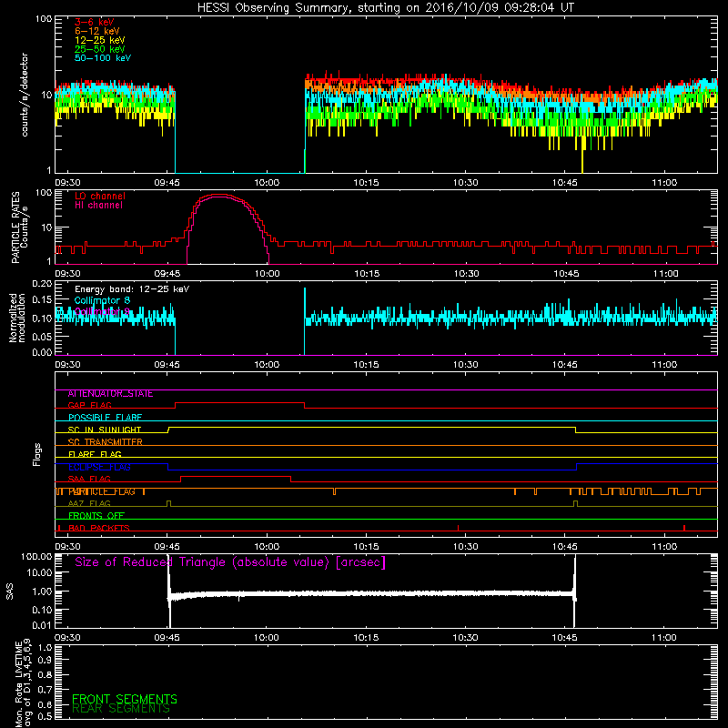The width and height of the screenshot is (728, 728).
Task: Click the FRONTS_OFF flag label
Action: click(x=96, y=516)
